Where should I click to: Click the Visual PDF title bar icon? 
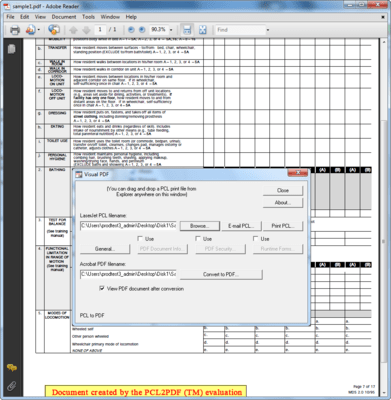[x=79, y=174]
